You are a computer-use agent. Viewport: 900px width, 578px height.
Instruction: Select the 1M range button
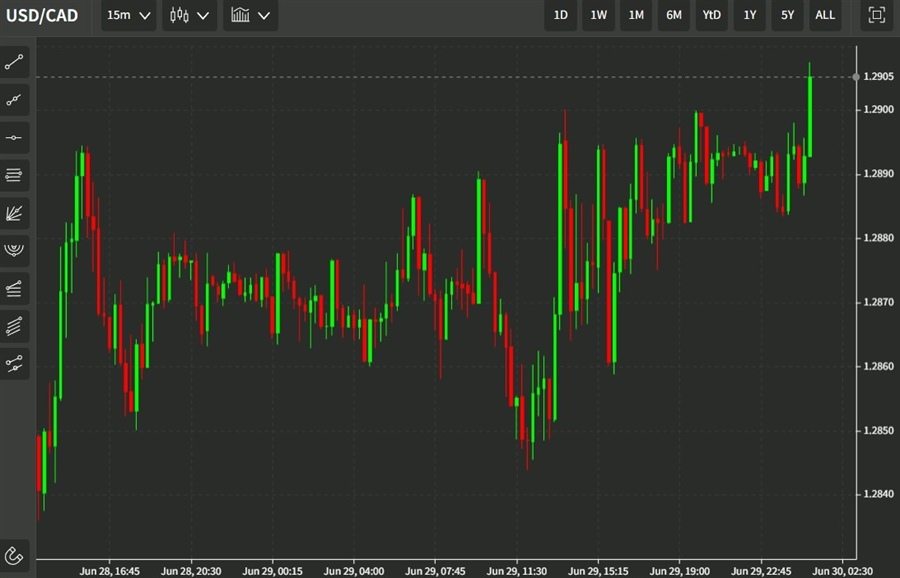636,15
